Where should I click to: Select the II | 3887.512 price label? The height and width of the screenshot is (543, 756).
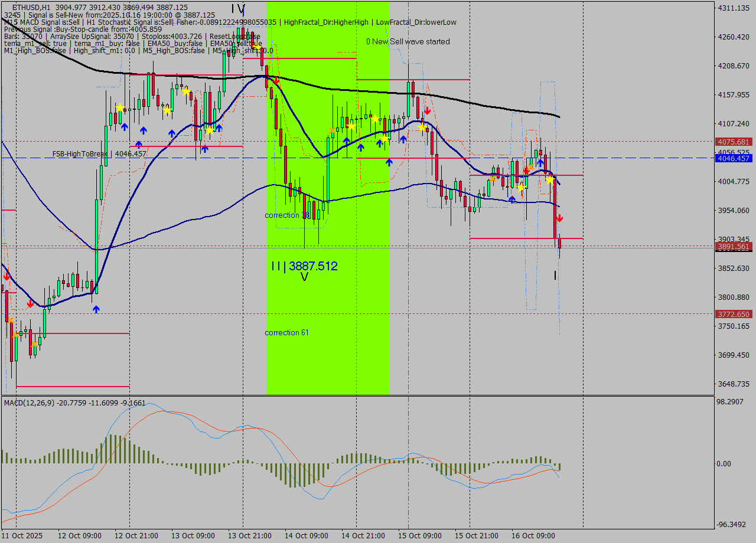[304, 266]
